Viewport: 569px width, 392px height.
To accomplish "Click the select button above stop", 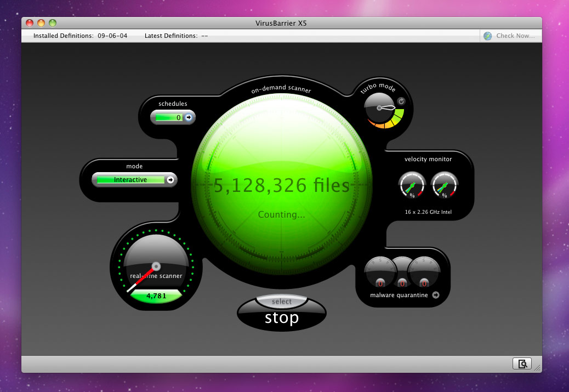I will 281,302.
